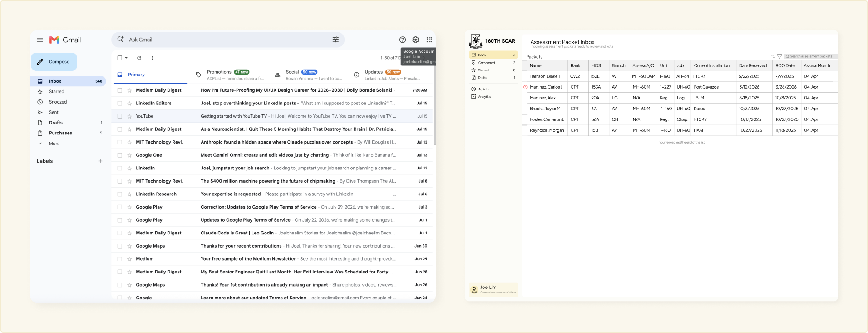Open the select-all dropdown arrow

tap(126, 58)
